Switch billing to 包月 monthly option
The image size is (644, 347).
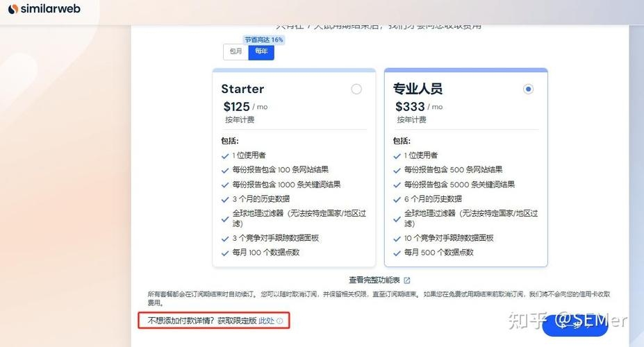(236, 51)
